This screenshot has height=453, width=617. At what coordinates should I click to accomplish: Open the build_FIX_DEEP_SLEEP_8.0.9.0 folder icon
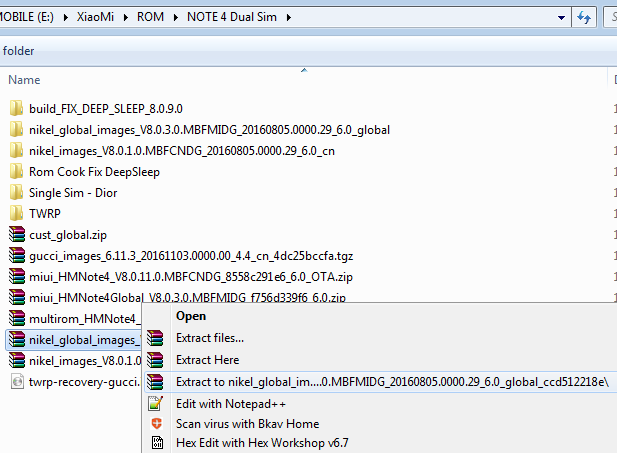(17, 108)
